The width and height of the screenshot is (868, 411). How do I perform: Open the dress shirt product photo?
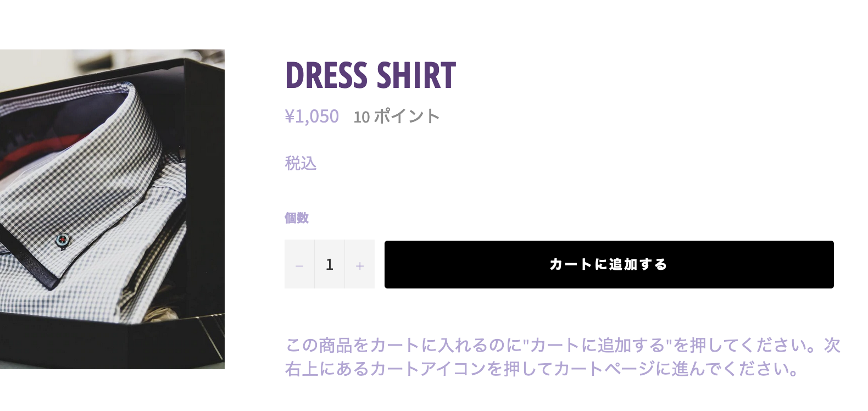point(112,209)
